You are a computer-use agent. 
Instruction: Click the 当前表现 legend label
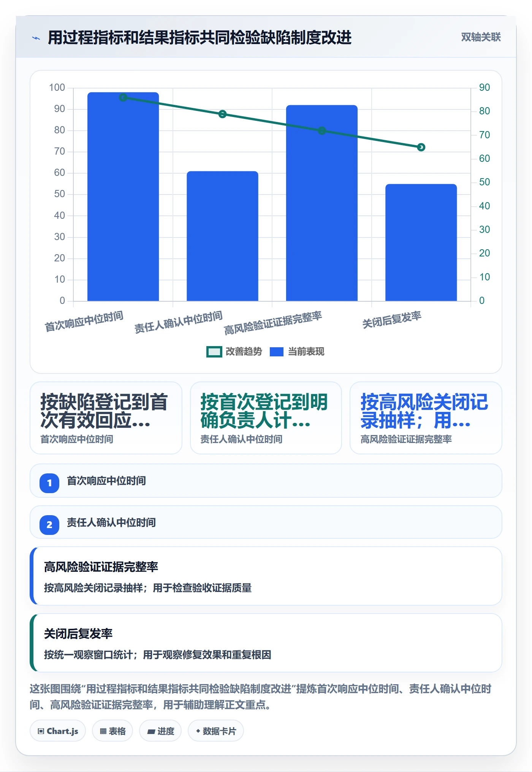[306, 352]
